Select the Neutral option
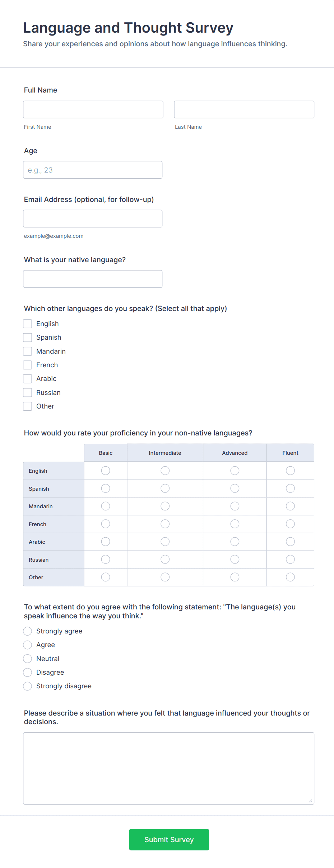 click(27, 659)
